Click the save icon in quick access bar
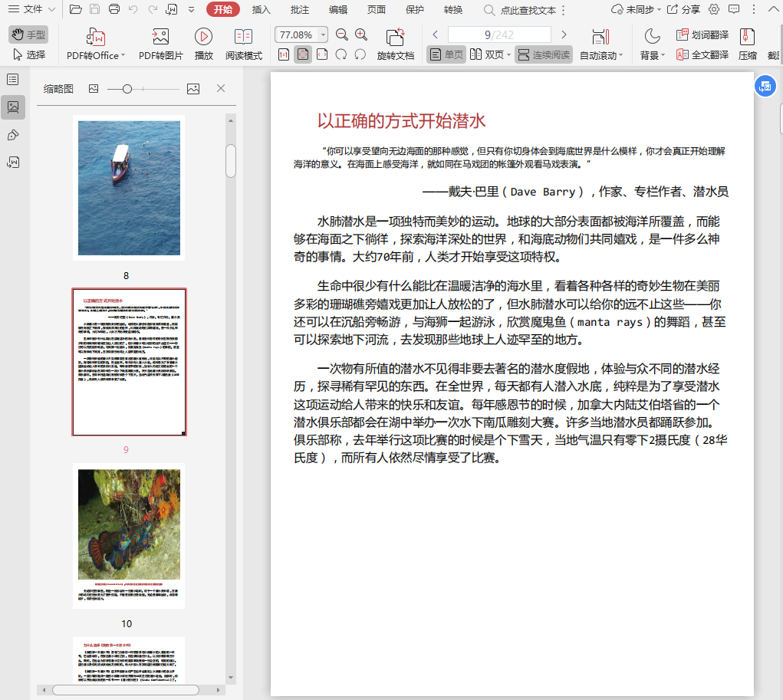 [x=95, y=9]
